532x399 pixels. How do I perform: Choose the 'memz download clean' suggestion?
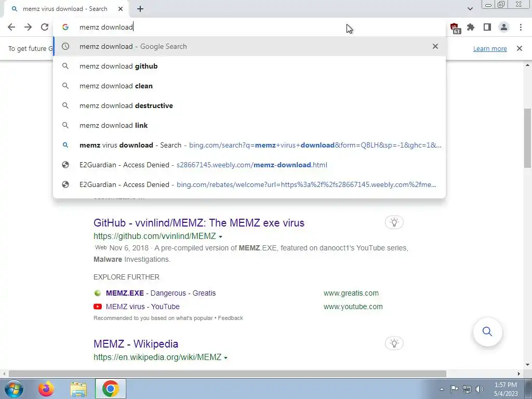(x=249, y=86)
